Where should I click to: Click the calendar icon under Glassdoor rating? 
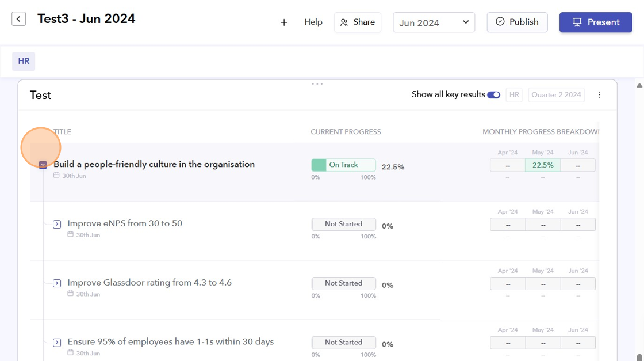tap(70, 294)
